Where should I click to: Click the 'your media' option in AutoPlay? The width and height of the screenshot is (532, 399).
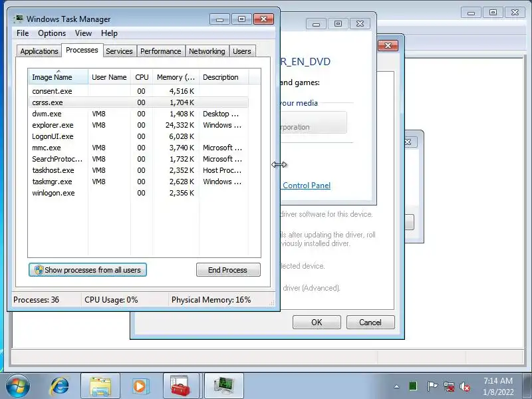pyautogui.click(x=299, y=103)
